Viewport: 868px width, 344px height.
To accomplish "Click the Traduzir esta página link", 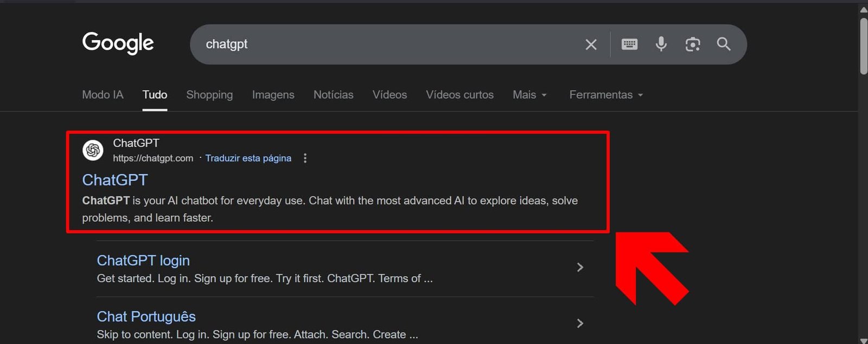I will [248, 158].
